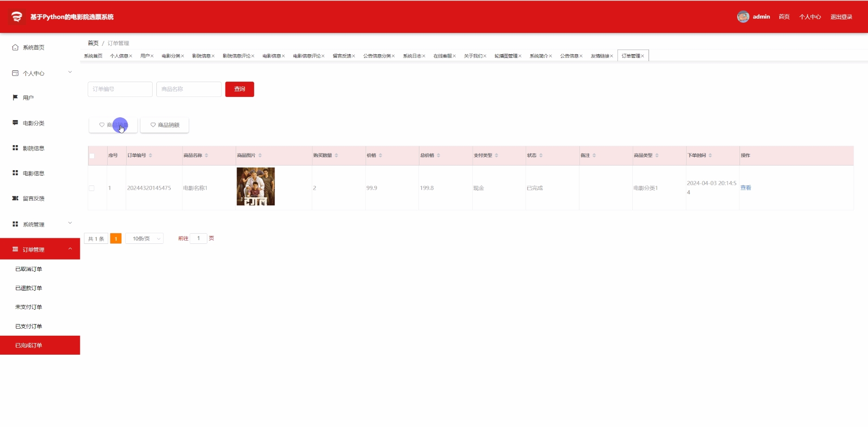Sort by the 总价格 column arrows
The width and height of the screenshot is (868, 427).
click(x=438, y=155)
